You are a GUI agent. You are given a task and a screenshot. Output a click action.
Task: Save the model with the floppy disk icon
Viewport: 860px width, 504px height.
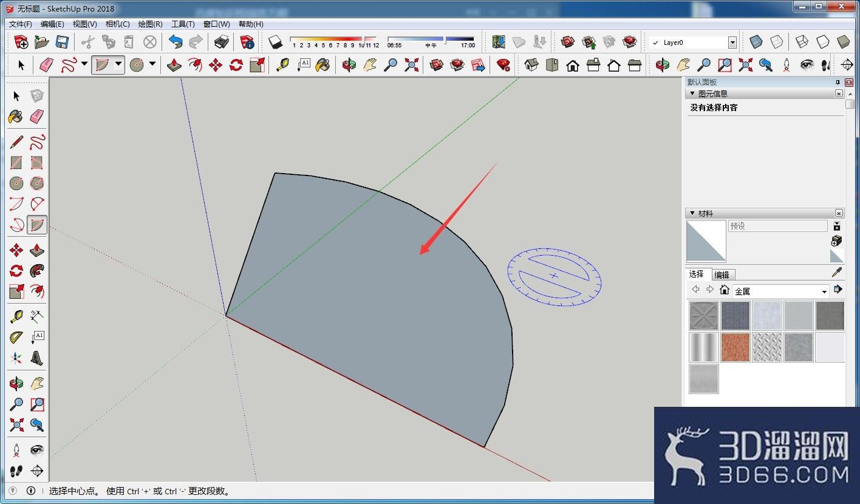coord(62,42)
